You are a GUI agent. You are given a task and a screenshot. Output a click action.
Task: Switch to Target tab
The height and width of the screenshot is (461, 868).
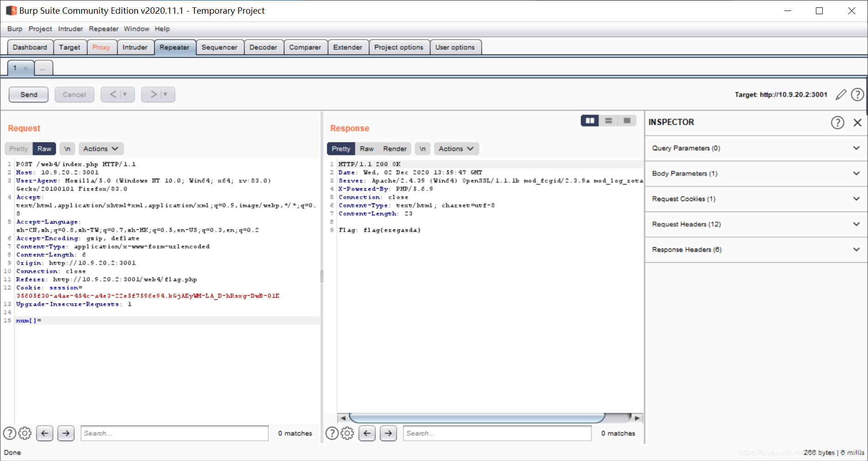click(x=70, y=47)
